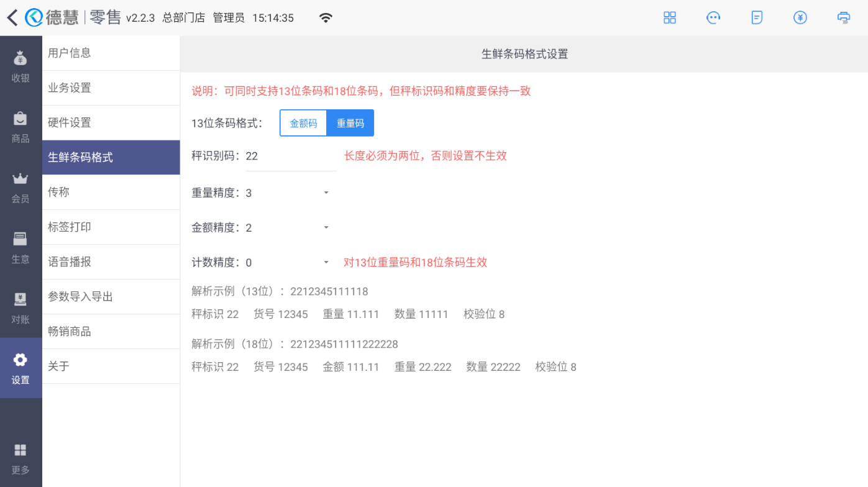Open 用户信息 settings menu
Image resolution: width=868 pixels, height=487 pixels.
click(x=111, y=53)
